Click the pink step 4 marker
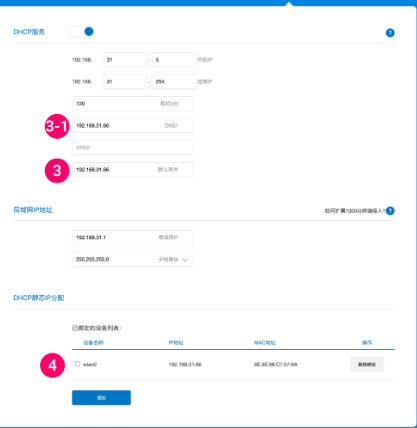This screenshot has height=428, width=417. coord(52,365)
